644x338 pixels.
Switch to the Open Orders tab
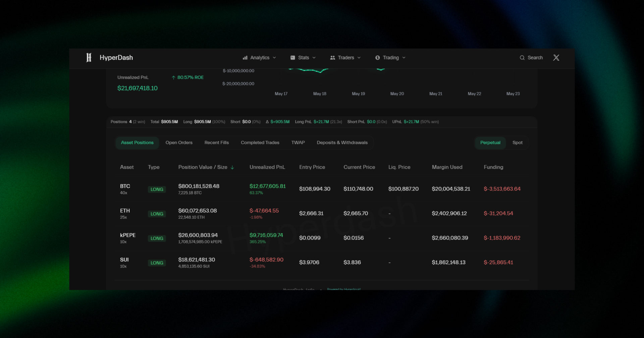click(x=179, y=143)
